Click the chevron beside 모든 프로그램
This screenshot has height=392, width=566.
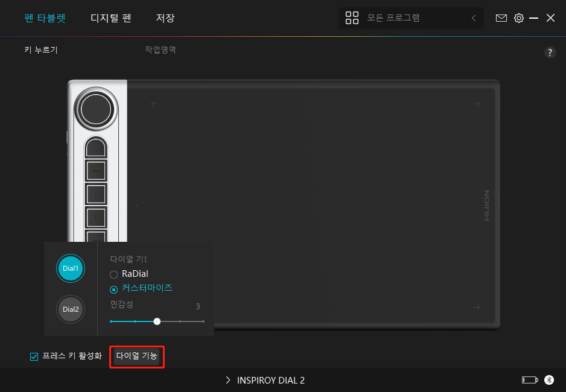474,18
